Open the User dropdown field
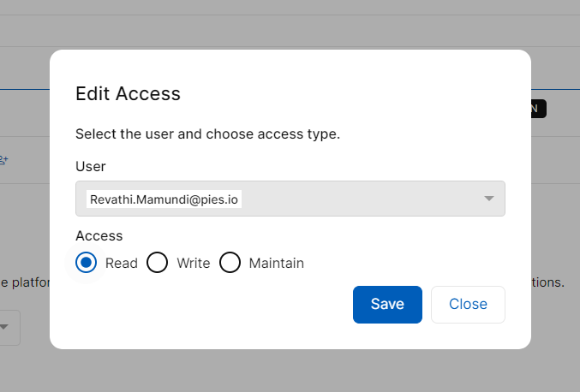 290,199
